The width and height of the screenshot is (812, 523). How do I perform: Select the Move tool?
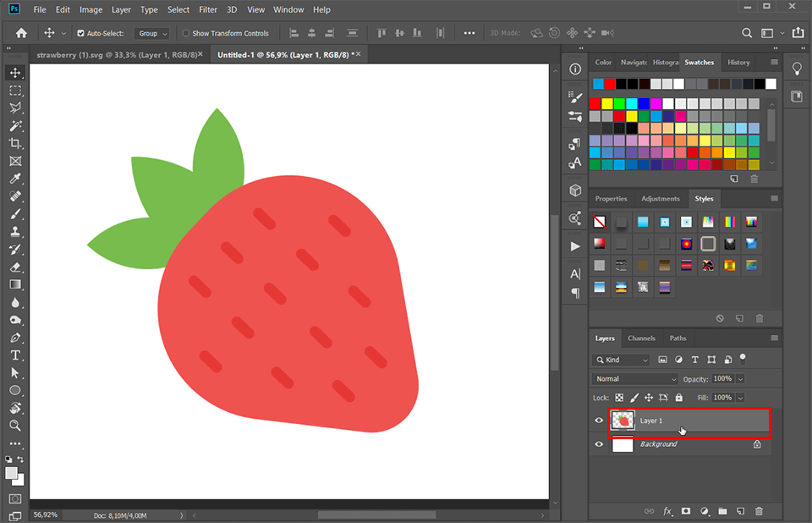click(x=15, y=73)
